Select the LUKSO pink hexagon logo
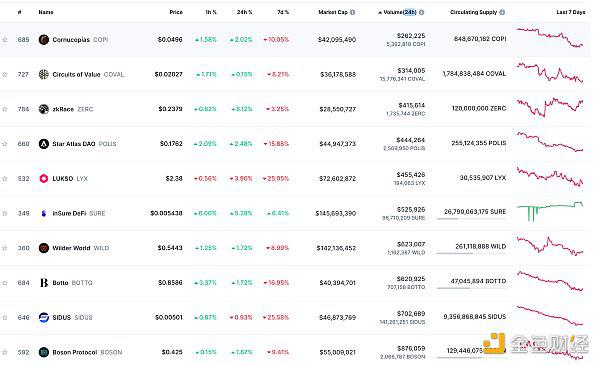The height and width of the screenshot is (365, 600). coord(44,178)
